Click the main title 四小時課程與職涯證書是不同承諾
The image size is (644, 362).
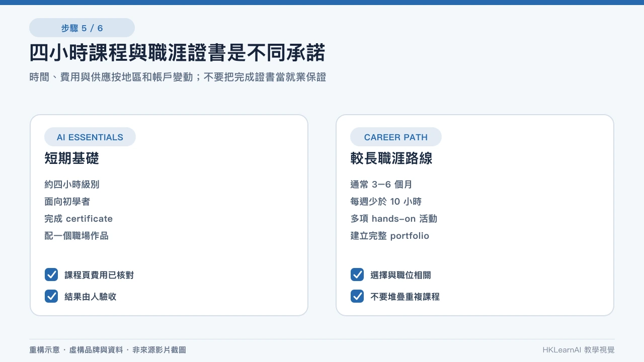tap(178, 53)
